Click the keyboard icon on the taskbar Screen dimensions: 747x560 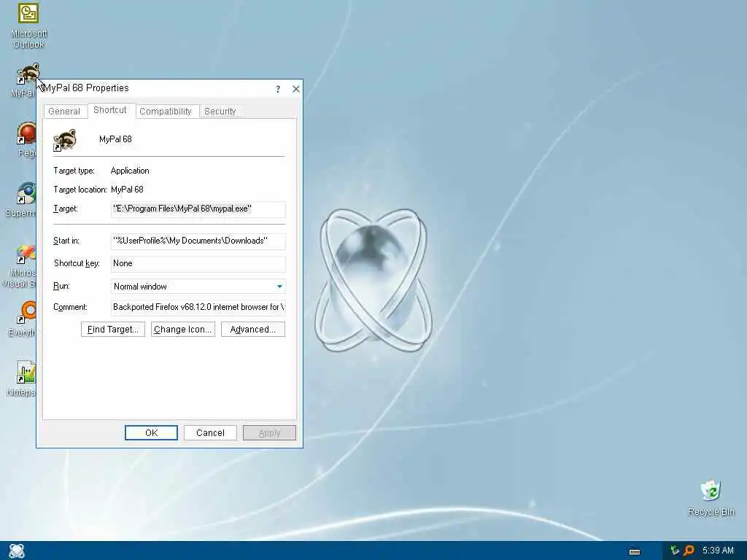pos(635,551)
